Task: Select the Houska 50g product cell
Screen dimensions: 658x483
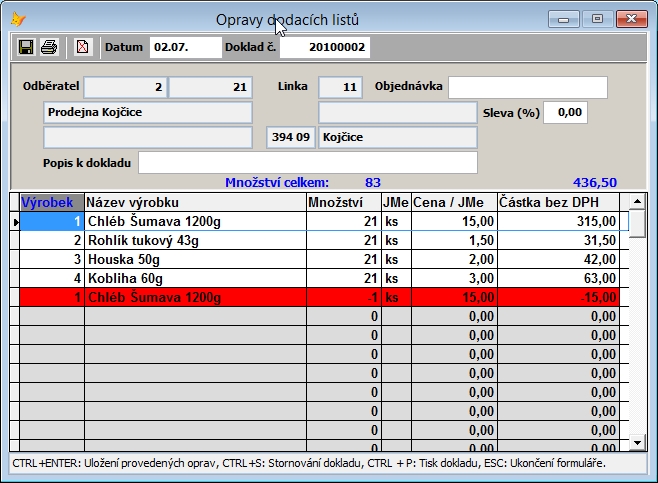Action: tap(196, 259)
